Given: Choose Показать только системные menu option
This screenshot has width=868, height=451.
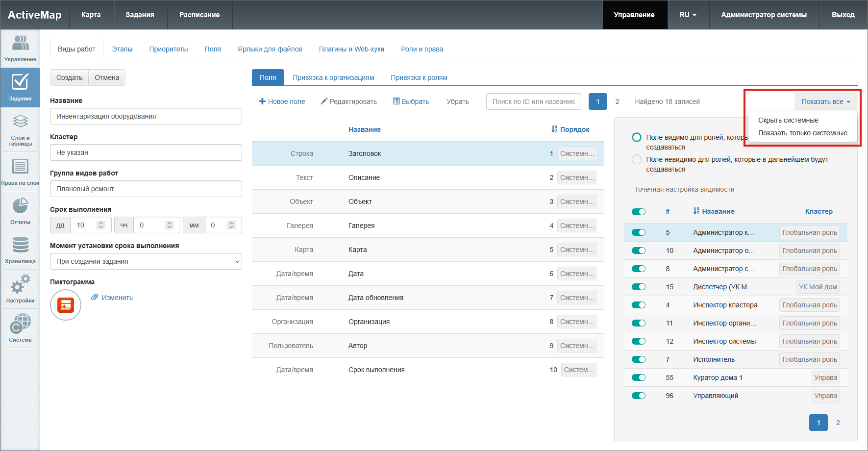Looking at the screenshot, I should pyautogui.click(x=802, y=133).
